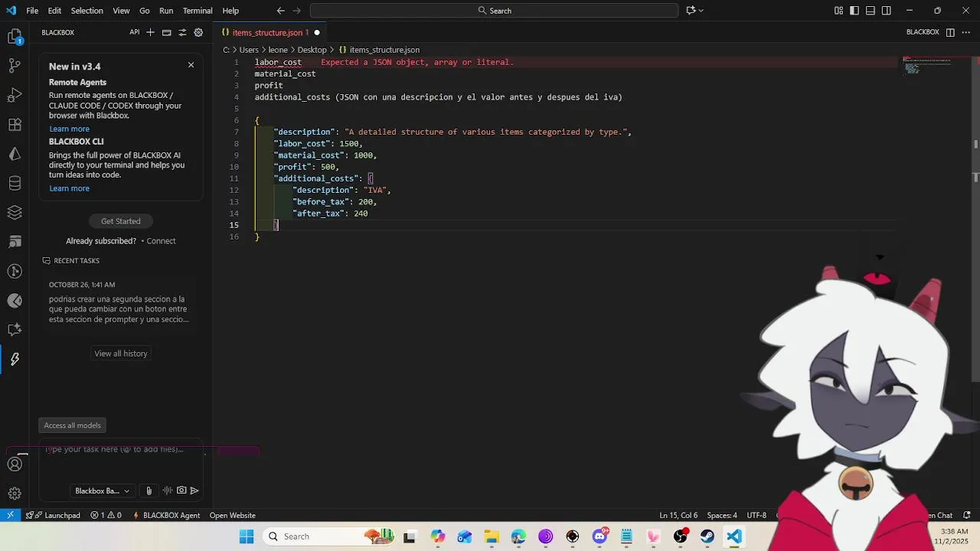
Task: Toggle the bottom Panel visibility
Action: (x=871, y=11)
